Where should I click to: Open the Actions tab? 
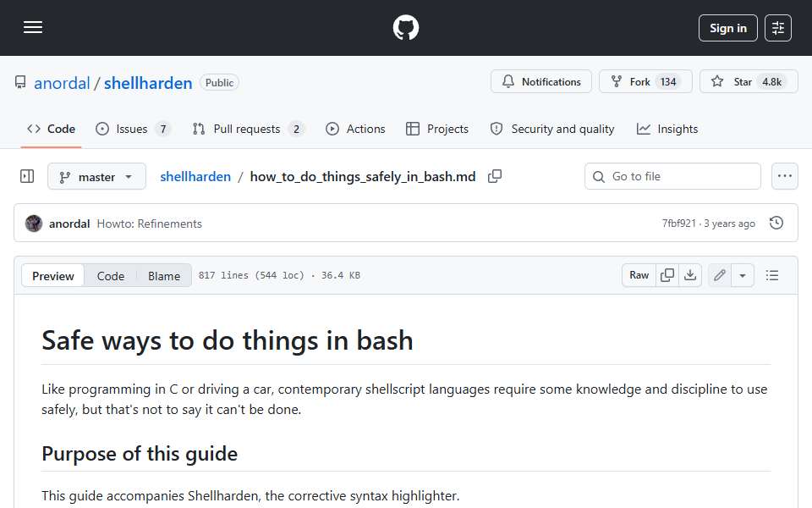355,129
